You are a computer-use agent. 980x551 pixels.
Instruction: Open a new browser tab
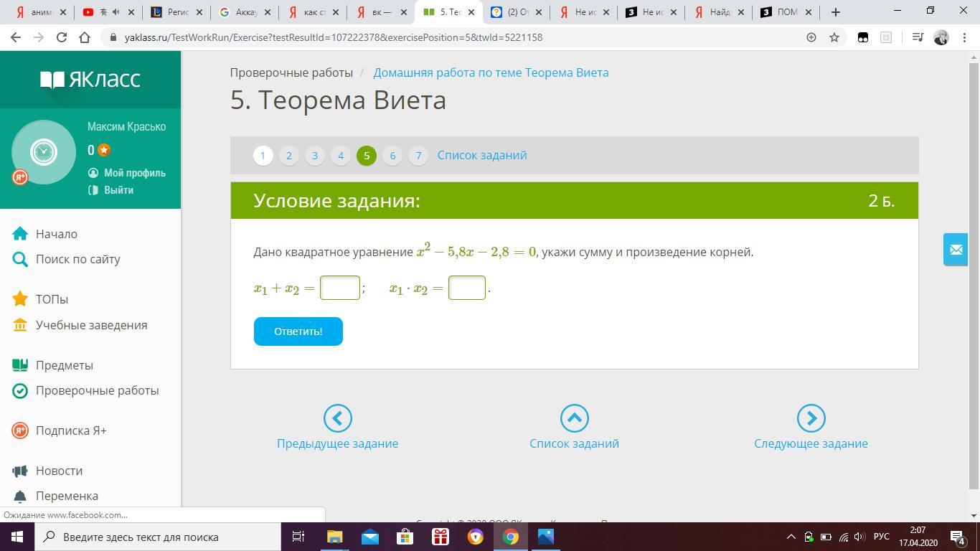pyautogui.click(x=835, y=12)
